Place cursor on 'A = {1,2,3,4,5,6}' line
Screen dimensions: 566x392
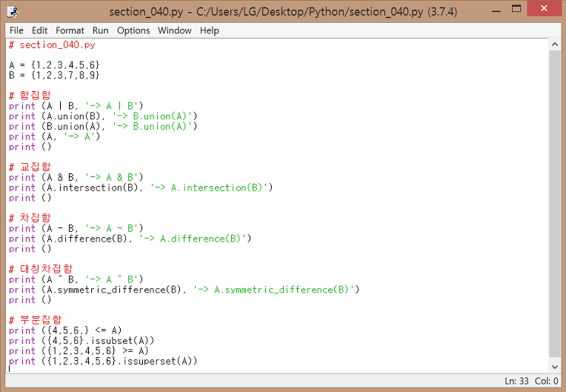[54, 65]
